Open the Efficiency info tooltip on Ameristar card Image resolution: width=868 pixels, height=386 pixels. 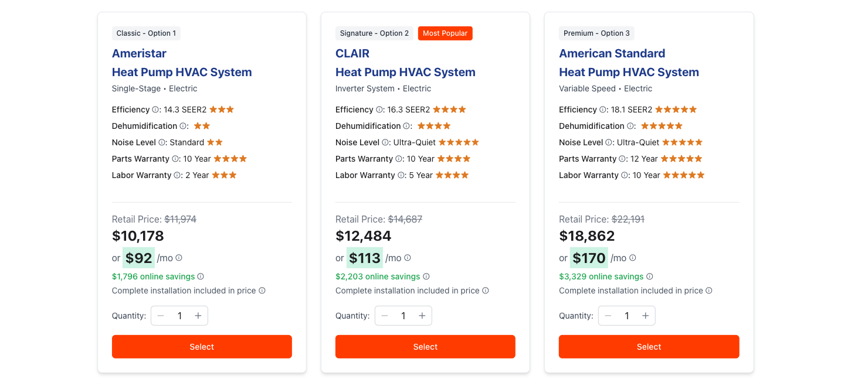click(x=155, y=110)
